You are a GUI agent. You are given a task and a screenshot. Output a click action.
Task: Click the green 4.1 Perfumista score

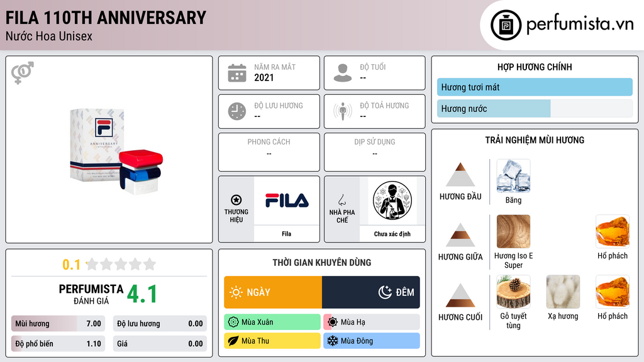click(142, 294)
